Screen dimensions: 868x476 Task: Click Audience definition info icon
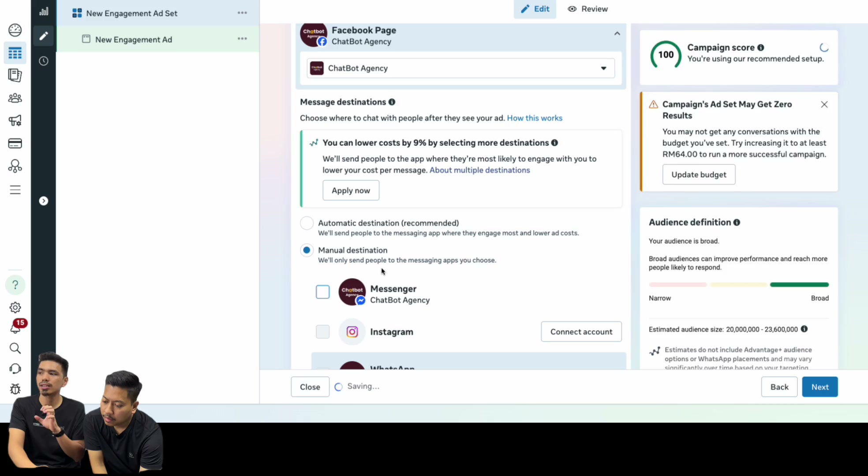pos(737,223)
